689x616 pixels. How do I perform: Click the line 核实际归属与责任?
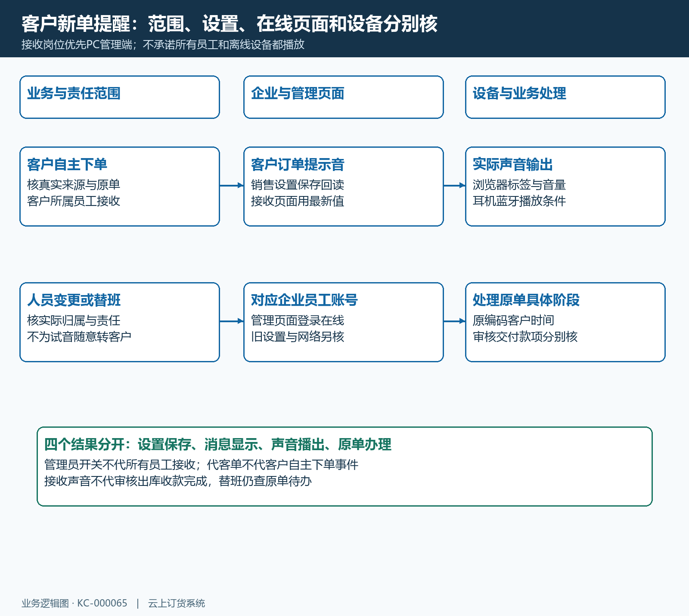pos(74,320)
